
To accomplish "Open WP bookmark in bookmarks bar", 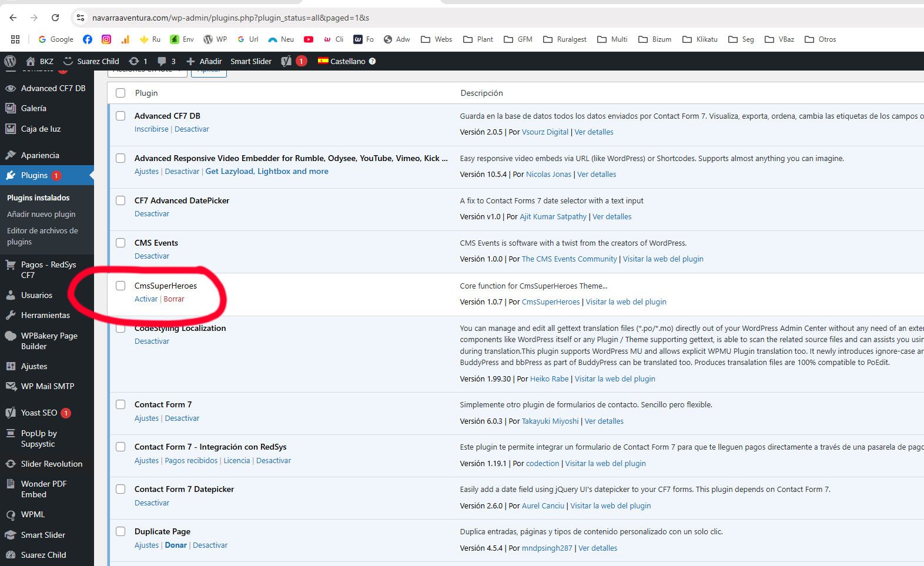I will (x=215, y=39).
